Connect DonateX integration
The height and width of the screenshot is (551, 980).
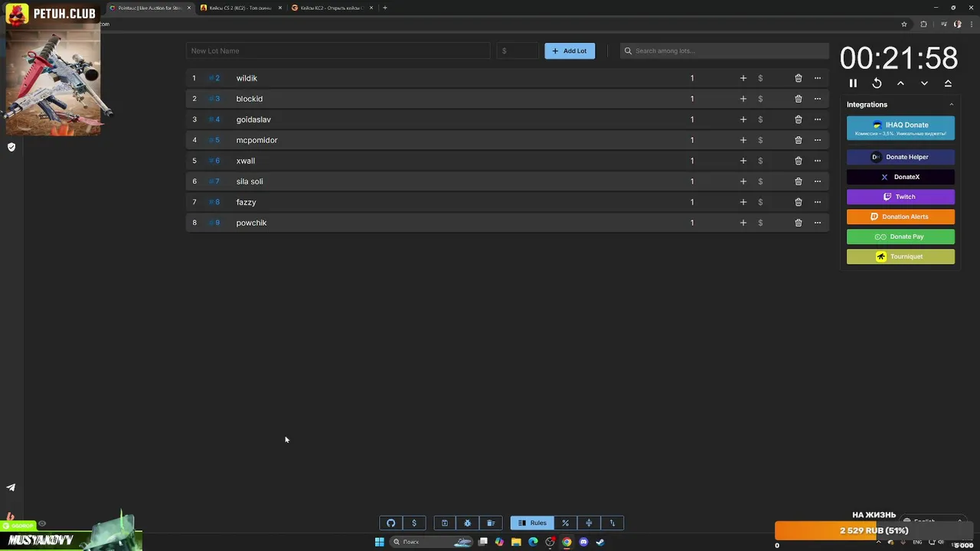click(900, 177)
